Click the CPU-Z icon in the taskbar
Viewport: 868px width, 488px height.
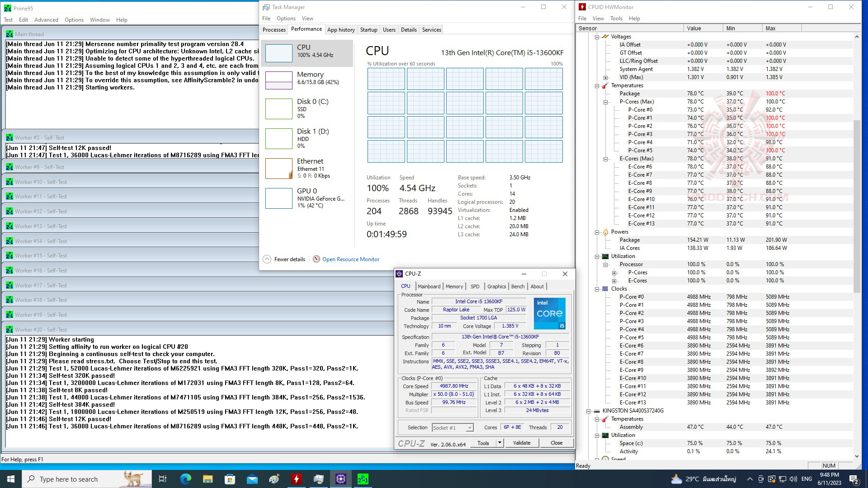[341, 479]
